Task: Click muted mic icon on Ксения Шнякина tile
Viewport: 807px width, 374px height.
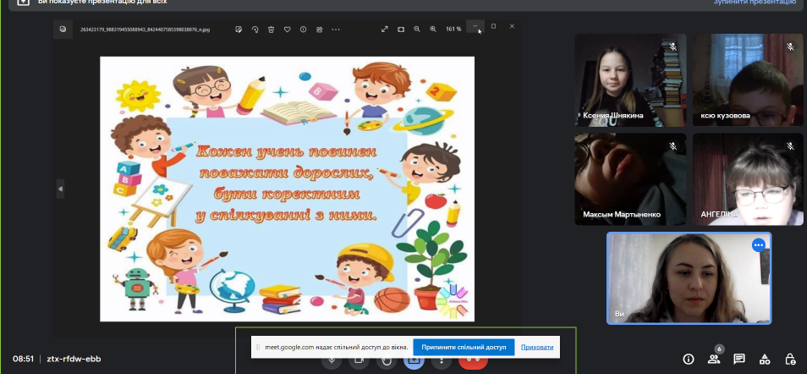Action: (x=673, y=47)
